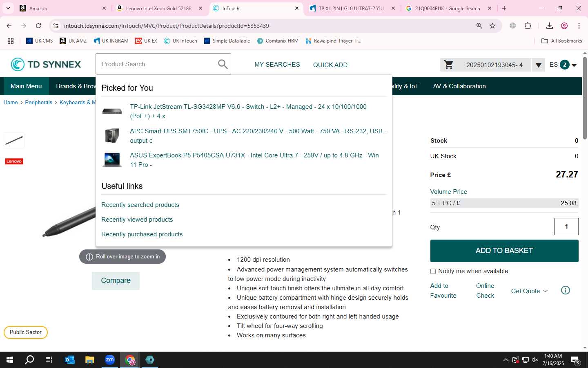The image size is (588, 368).
Task: Bookmark this page with star icon
Action: click(x=492, y=25)
